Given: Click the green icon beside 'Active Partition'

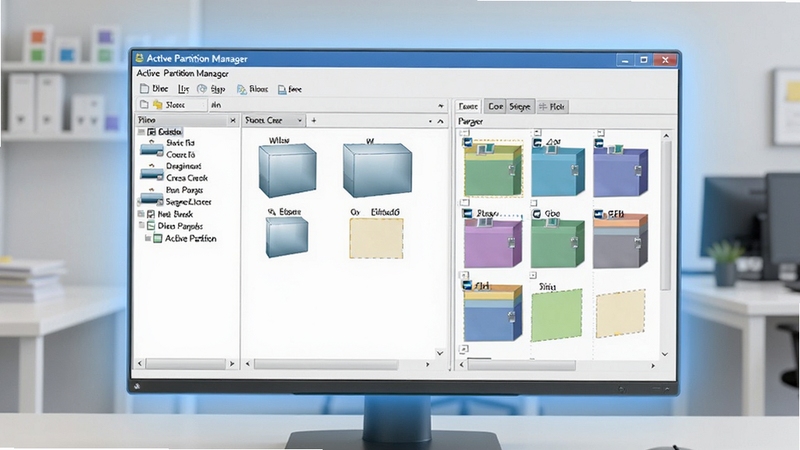Looking at the screenshot, I should coord(158,238).
